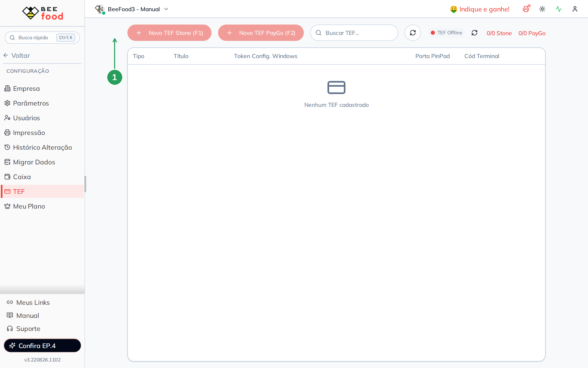588x368 pixels.
Task: Click the Tipo column header
Action: (139, 56)
